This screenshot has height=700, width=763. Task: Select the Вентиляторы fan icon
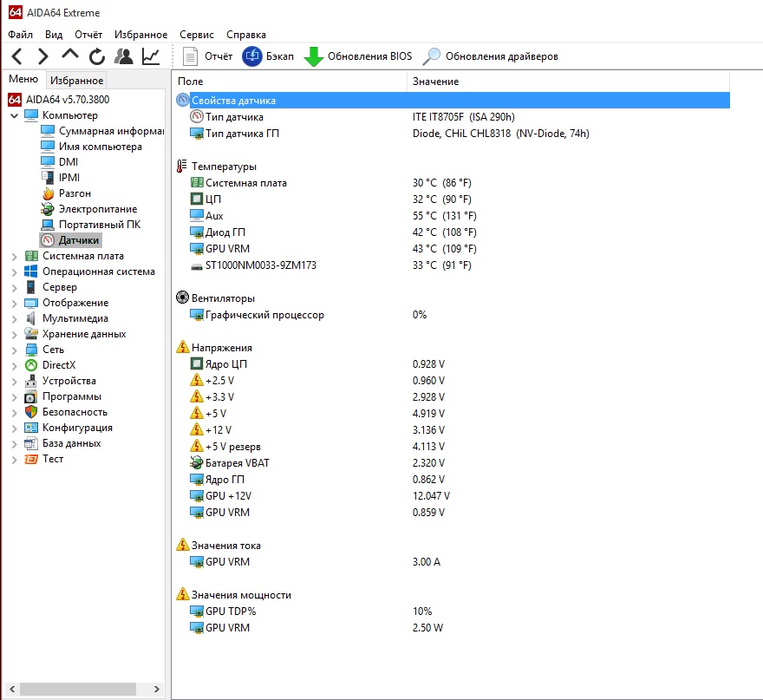click(182, 298)
